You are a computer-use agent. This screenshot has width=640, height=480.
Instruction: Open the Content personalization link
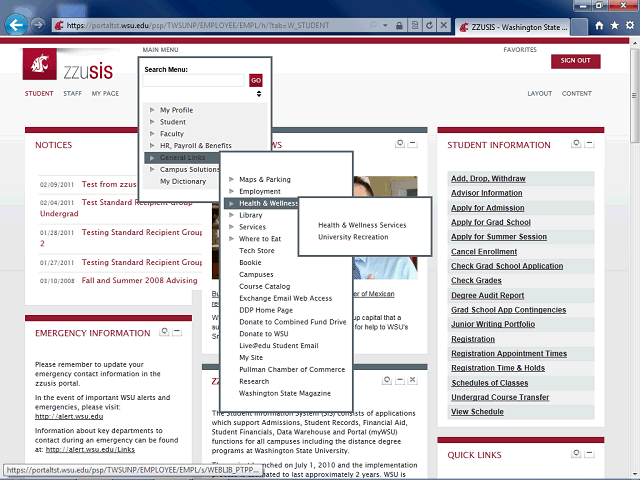tap(577, 93)
